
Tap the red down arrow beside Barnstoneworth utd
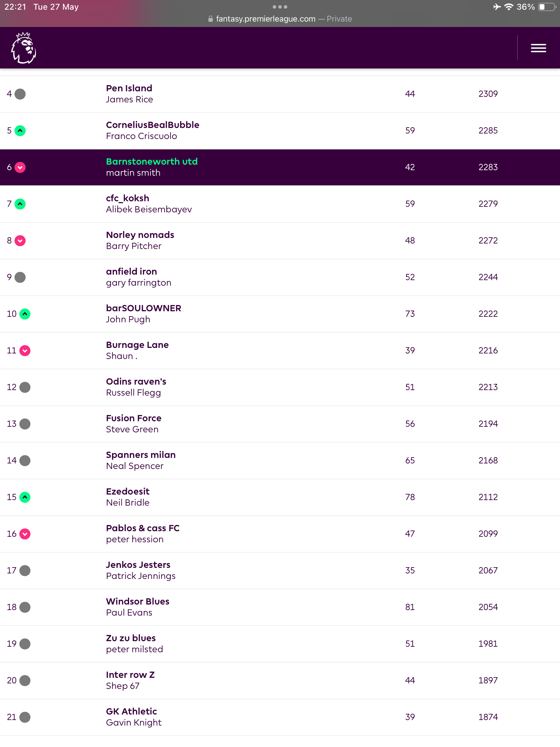pyautogui.click(x=20, y=167)
